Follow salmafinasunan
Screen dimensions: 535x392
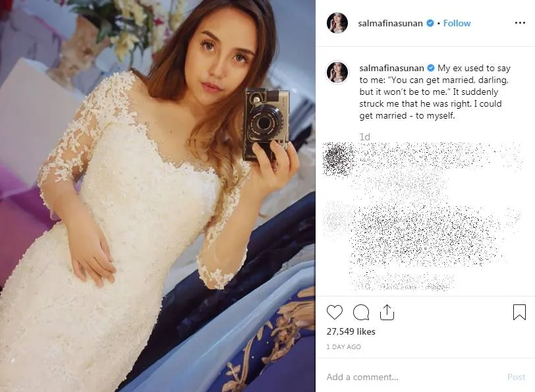(x=457, y=23)
